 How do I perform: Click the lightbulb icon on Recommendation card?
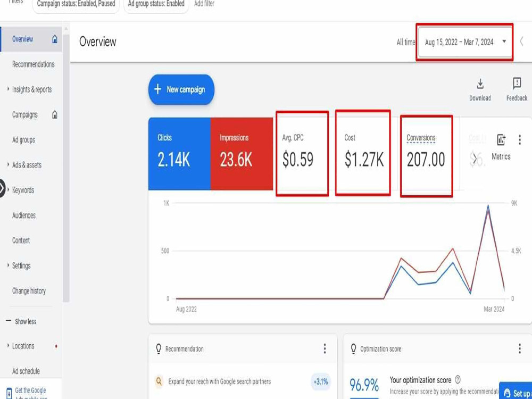coord(159,349)
